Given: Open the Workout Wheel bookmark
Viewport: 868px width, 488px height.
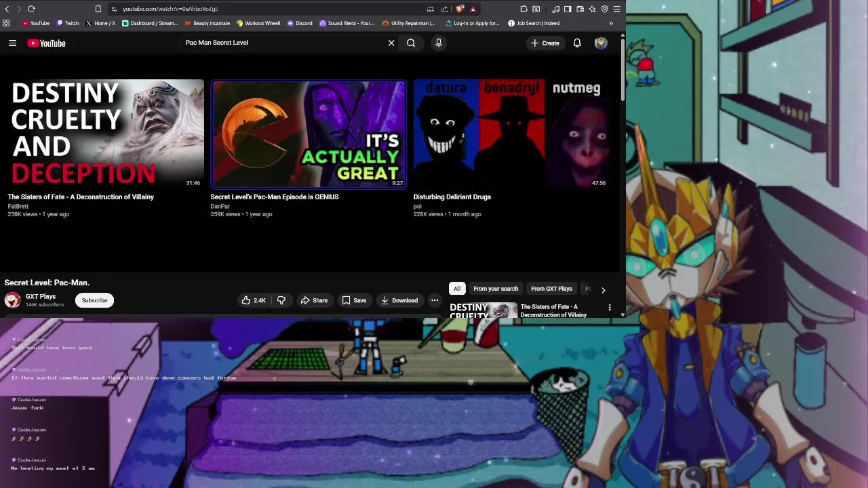Looking at the screenshot, I should (x=258, y=23).
